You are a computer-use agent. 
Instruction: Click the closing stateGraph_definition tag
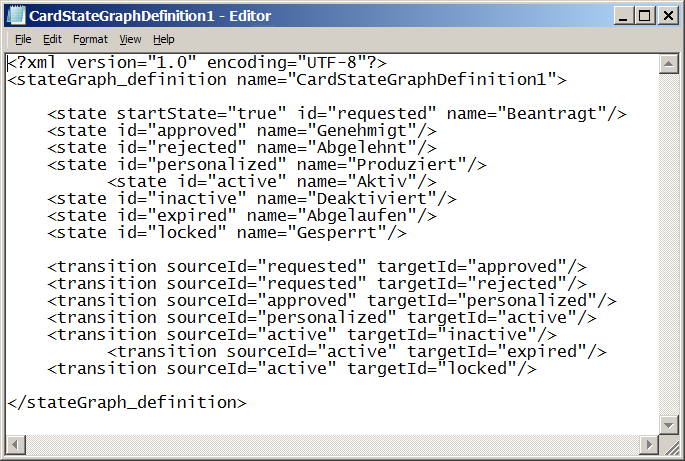(x=126, y=402)
